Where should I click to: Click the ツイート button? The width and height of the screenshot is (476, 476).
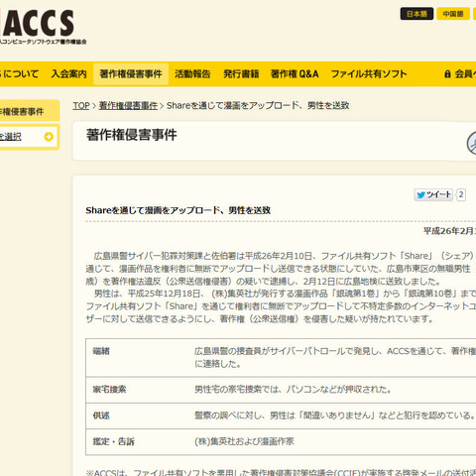[433, 194]
